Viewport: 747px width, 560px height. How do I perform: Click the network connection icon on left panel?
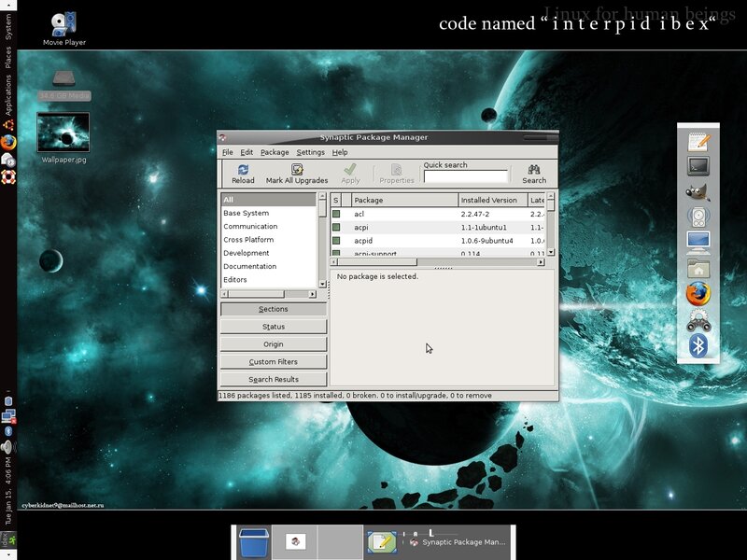click(8, 416)
